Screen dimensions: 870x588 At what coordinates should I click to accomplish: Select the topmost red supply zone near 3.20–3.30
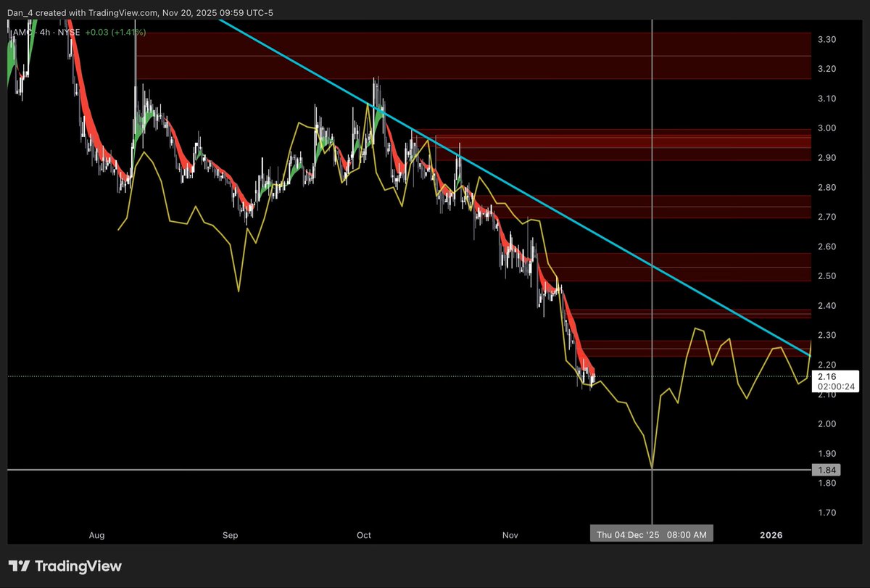click(x=472, y=56)
